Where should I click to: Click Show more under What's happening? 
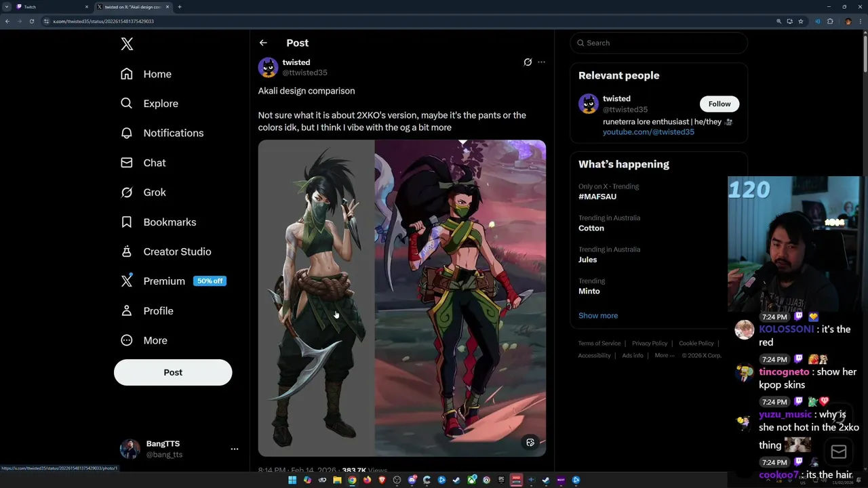(598, 316)
